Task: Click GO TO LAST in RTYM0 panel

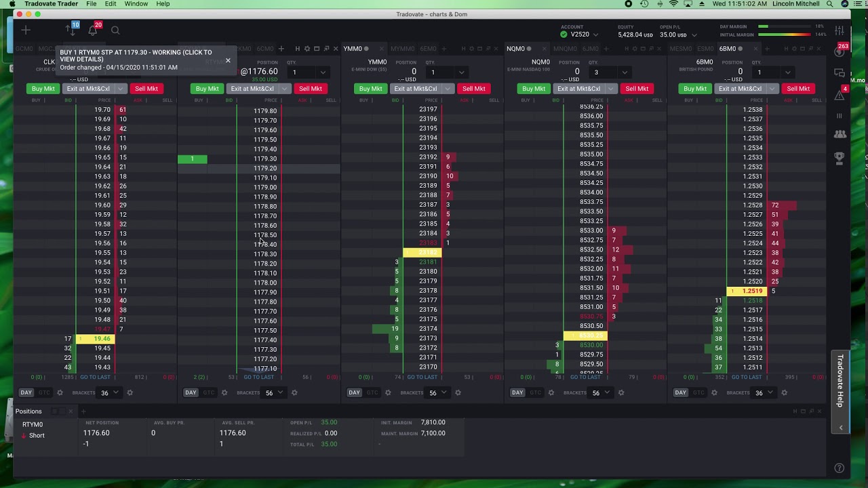Action: pyautogui.click(x=258, y=377)
